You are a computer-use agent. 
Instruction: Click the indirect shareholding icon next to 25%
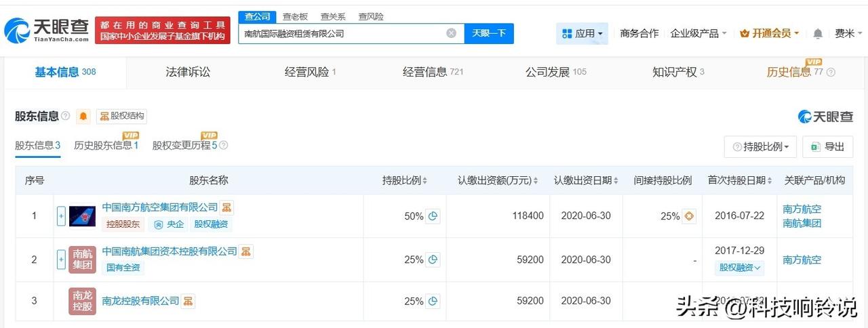coord(689,216)
